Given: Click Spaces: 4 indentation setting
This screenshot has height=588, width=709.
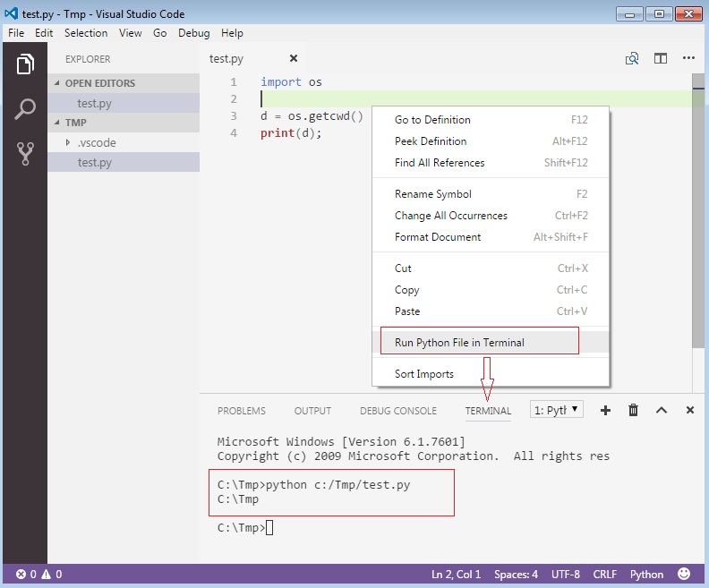Looking at the screenshot, I should (x=516, y=575).
